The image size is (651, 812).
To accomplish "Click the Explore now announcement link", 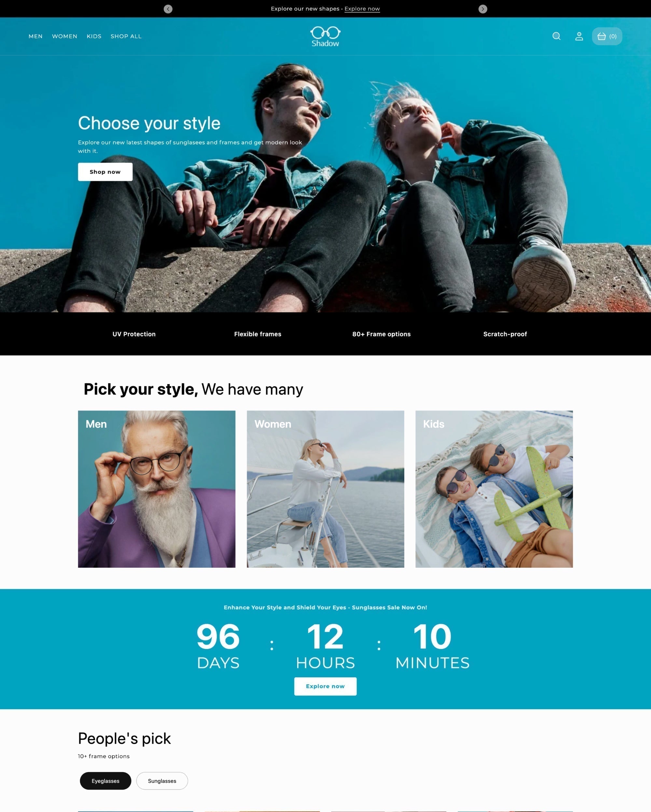I will (362, 8).
